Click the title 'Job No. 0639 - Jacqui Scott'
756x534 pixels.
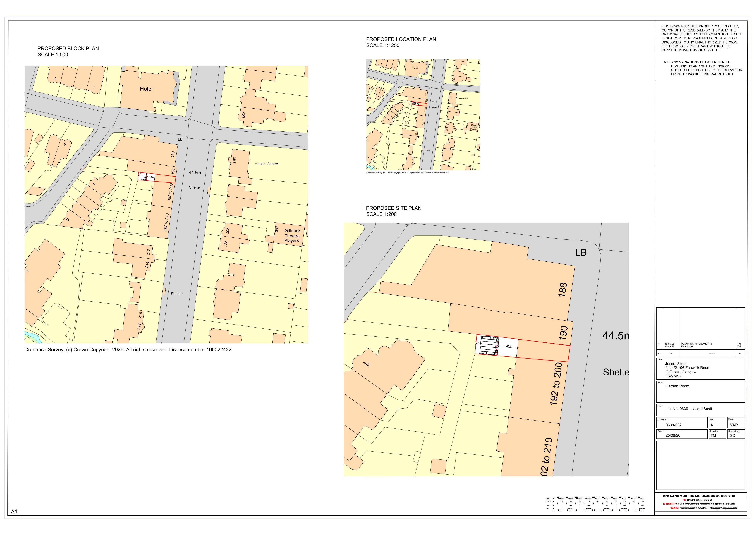688,409
